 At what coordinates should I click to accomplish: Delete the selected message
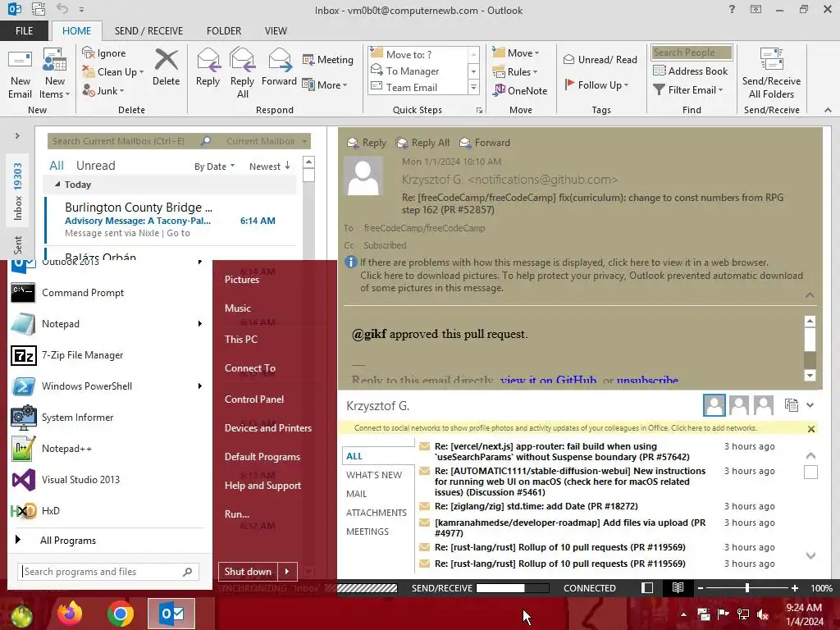(166, 67)
